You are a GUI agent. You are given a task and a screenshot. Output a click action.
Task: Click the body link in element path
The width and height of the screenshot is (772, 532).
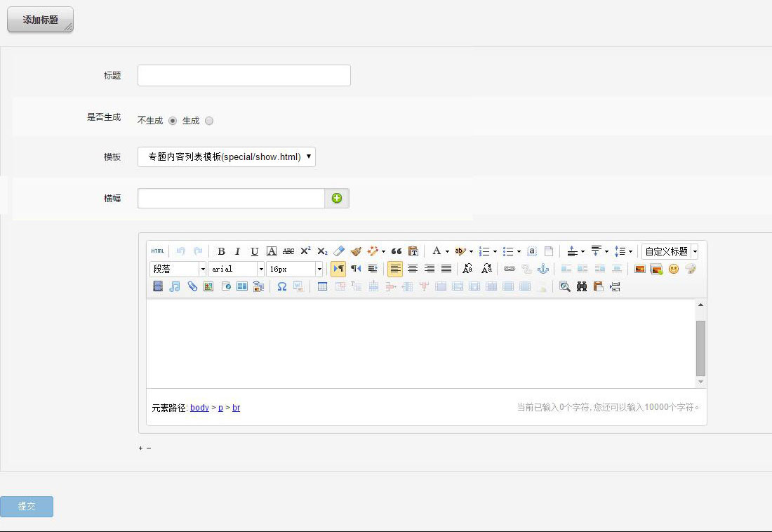tap(199, 408)
